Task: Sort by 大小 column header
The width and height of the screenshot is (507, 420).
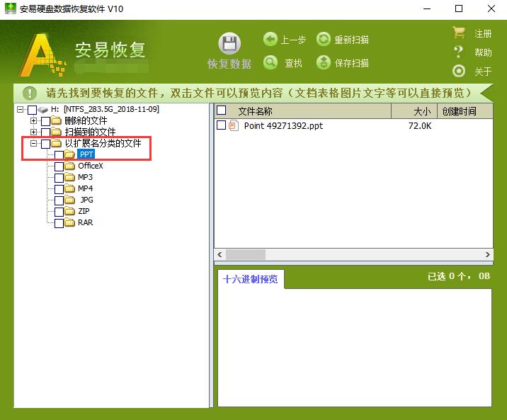Action: pos(414,111)
